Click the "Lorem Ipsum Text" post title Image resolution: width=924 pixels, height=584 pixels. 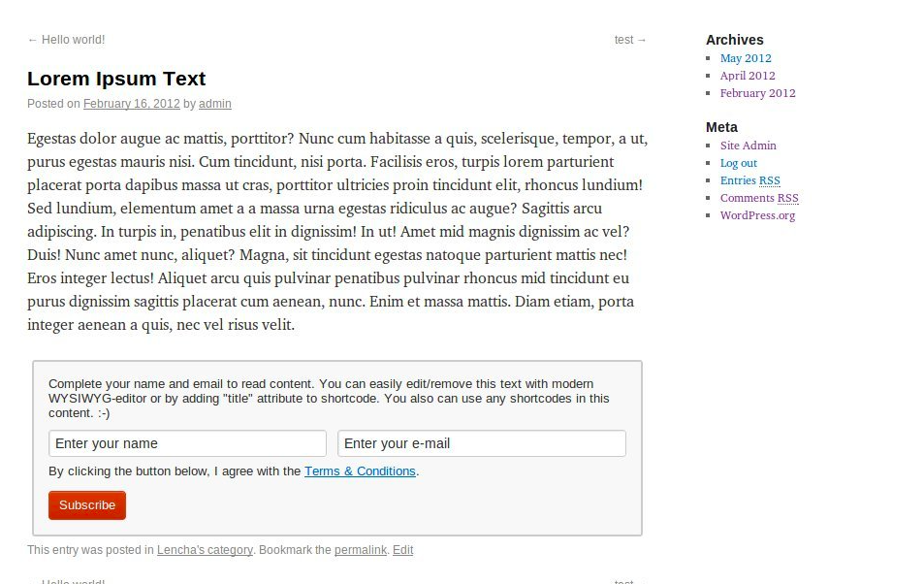coord(116,79)
